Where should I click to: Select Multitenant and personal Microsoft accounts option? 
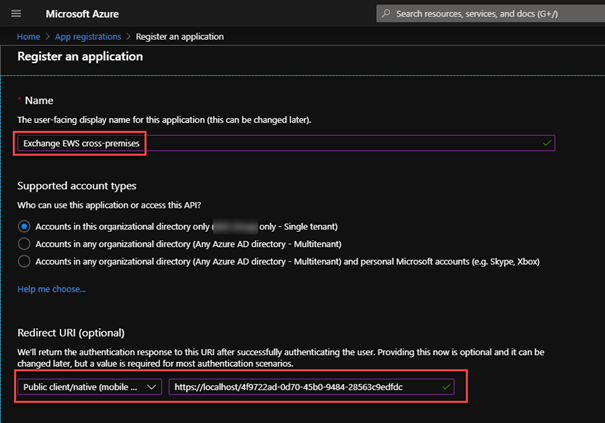coord(24,262)
